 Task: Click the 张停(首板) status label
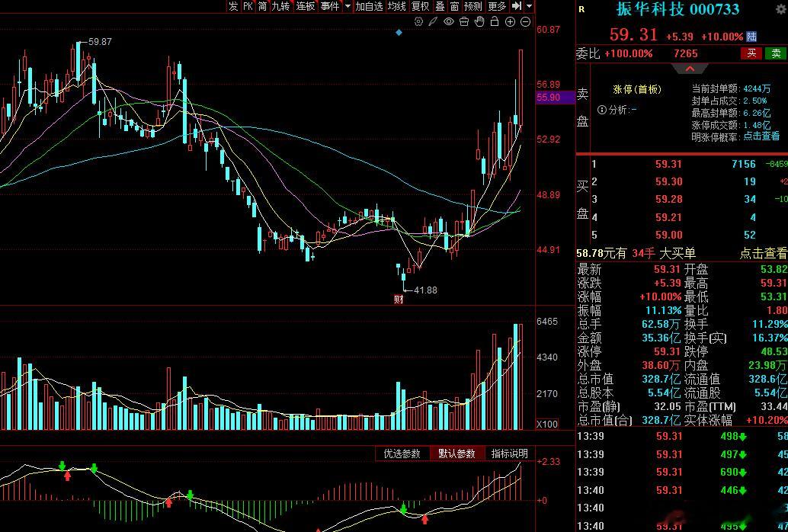637,89
